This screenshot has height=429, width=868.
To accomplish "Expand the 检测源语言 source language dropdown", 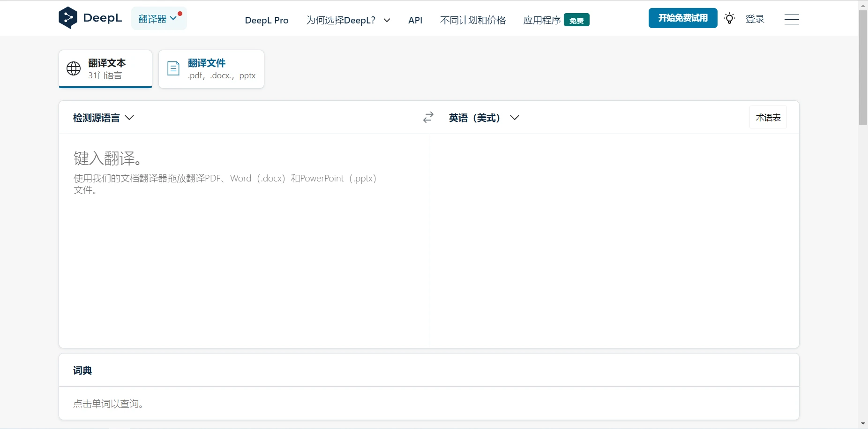I will click(x=104, y=118).
